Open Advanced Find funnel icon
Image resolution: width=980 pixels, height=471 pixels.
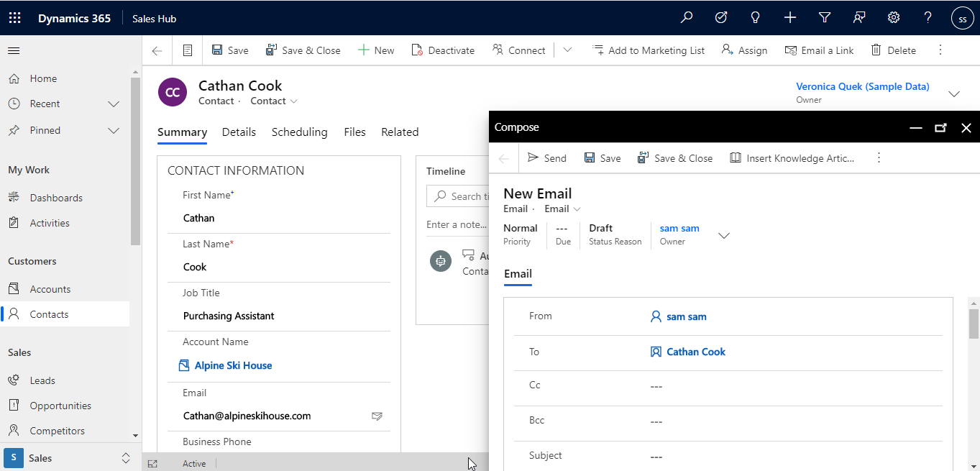click(x=825, y=18)
